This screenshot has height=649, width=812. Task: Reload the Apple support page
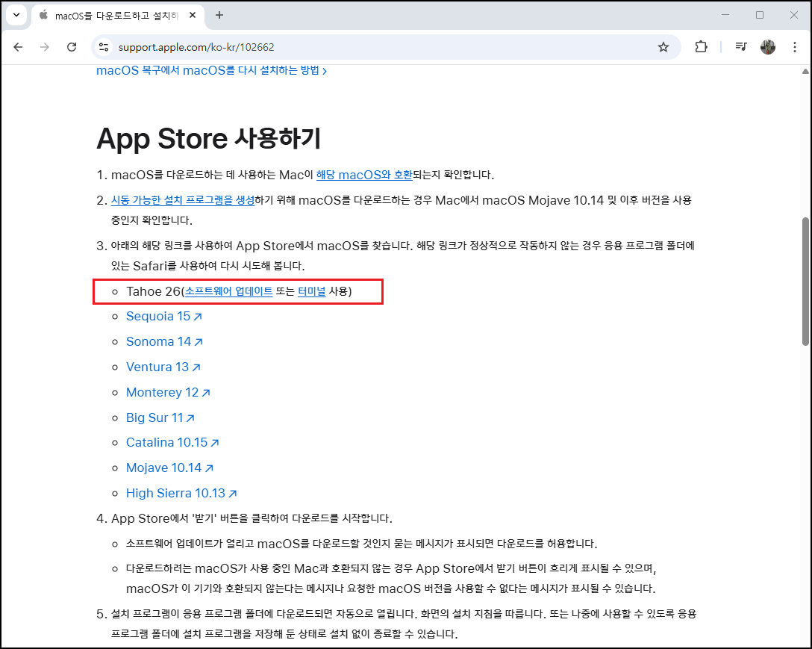click(72, 47)
